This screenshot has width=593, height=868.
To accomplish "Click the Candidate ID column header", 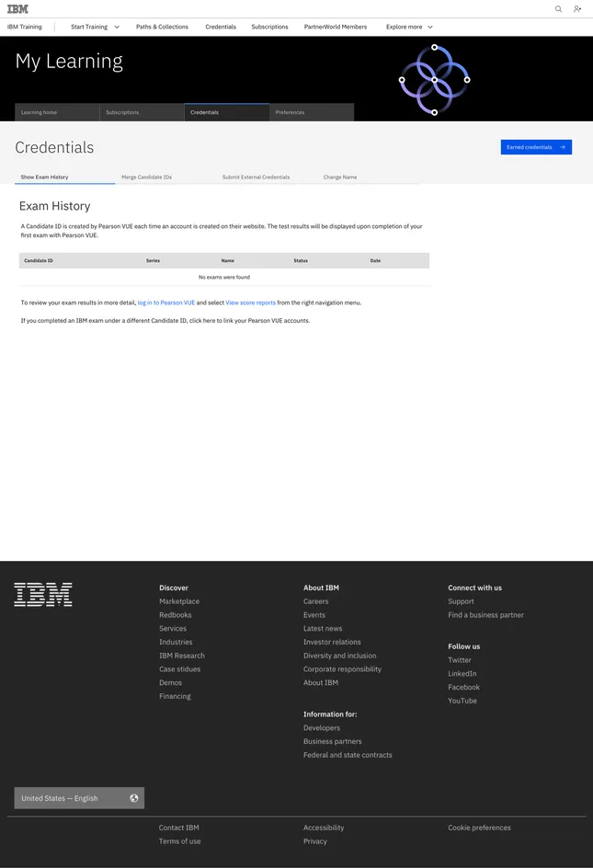I will tap(39, 261).
